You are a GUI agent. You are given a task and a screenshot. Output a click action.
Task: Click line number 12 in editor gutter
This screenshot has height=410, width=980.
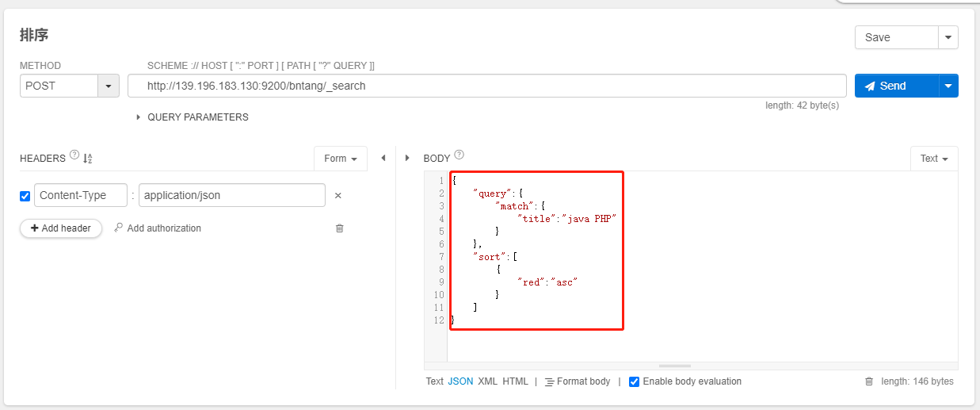pyautogui.click(x=439, y=320)
